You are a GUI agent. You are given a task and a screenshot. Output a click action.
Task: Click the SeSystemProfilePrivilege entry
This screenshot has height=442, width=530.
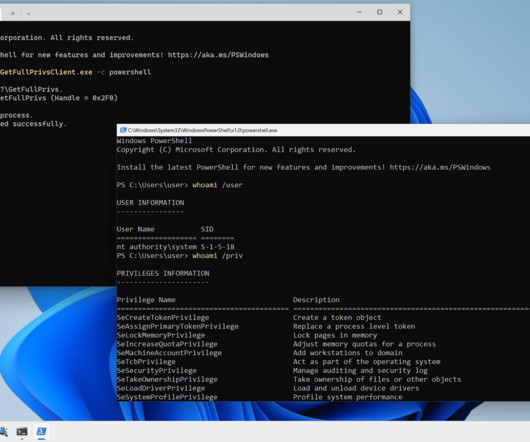[x=167, y=397]
